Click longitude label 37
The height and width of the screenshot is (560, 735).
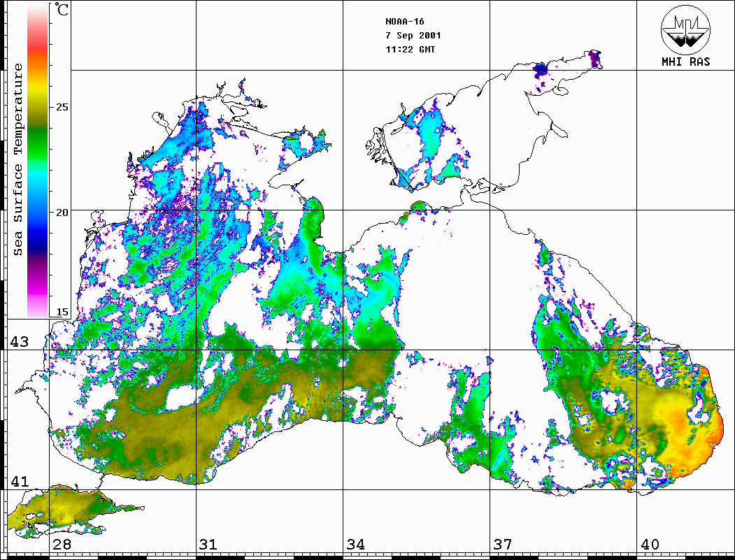tap(503, 545)
